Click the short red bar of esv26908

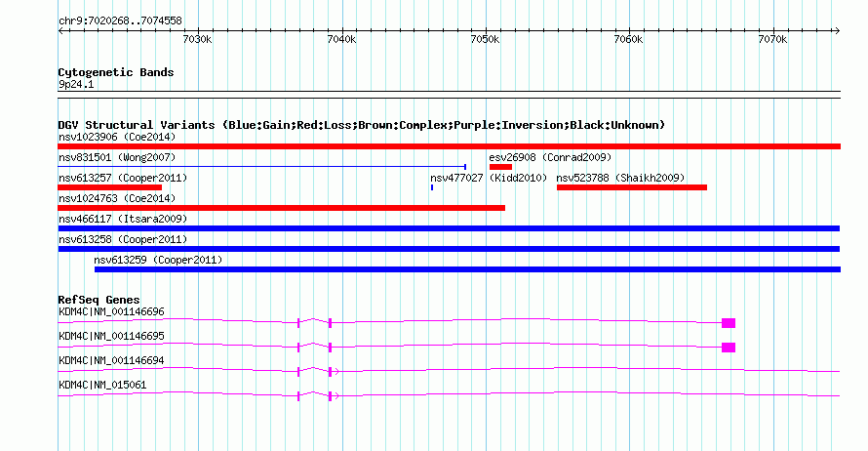500,167
